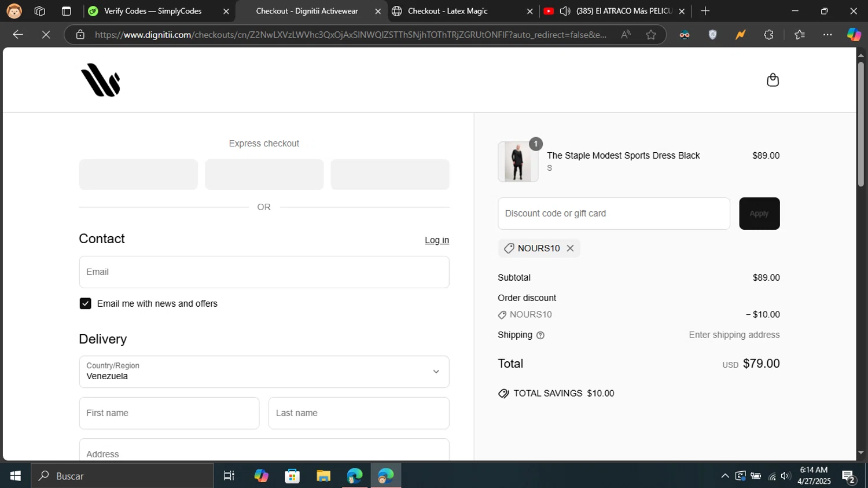The height and width of the screenshot is (488, 868).
Task: Open the system volume icon in tray
Action: (x=785, y=476)
